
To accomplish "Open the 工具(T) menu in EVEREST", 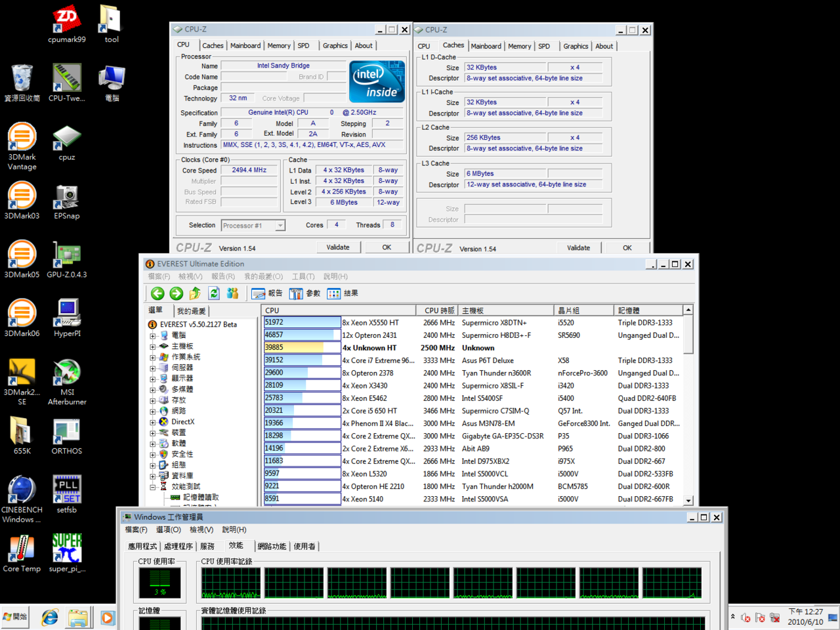I will tap(303, 276).
